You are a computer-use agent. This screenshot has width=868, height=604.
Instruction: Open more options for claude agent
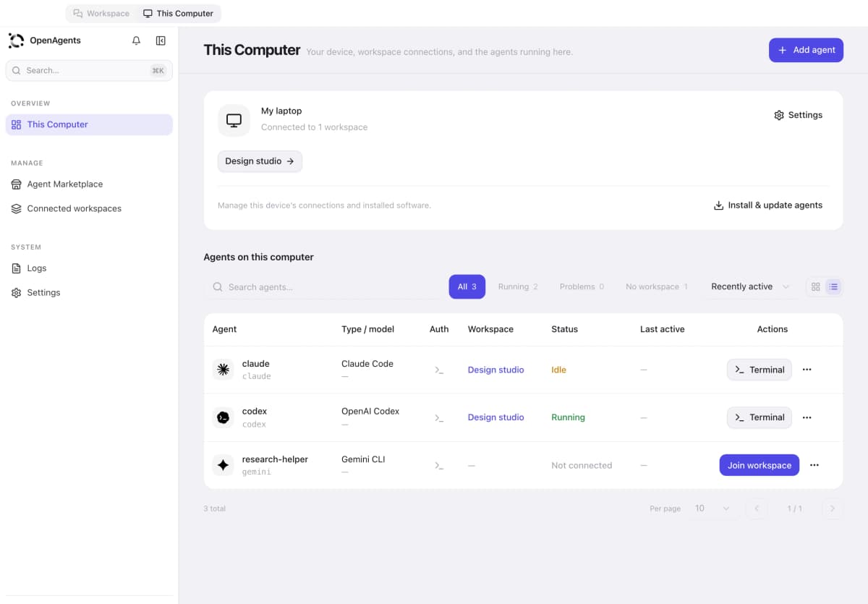(807, 370)
